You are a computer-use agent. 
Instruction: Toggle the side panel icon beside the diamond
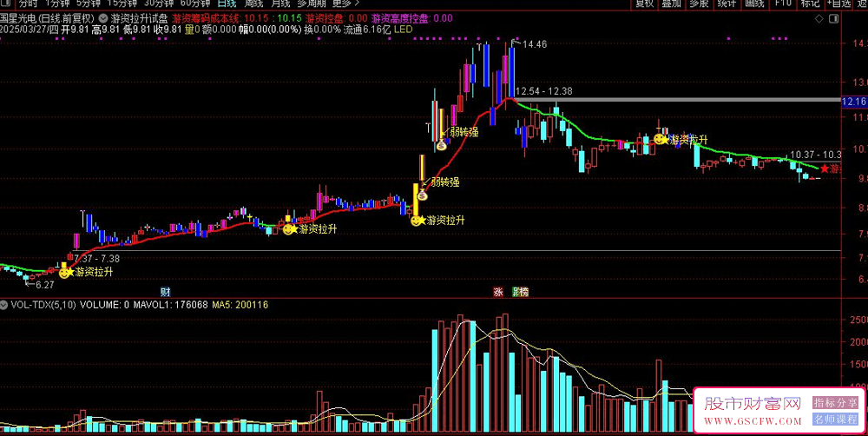[x=835, y=19]
